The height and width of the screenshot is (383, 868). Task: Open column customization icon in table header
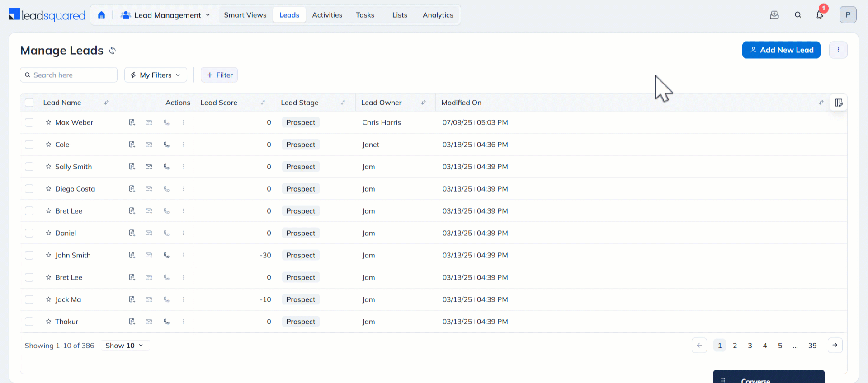tap(839, 103)
